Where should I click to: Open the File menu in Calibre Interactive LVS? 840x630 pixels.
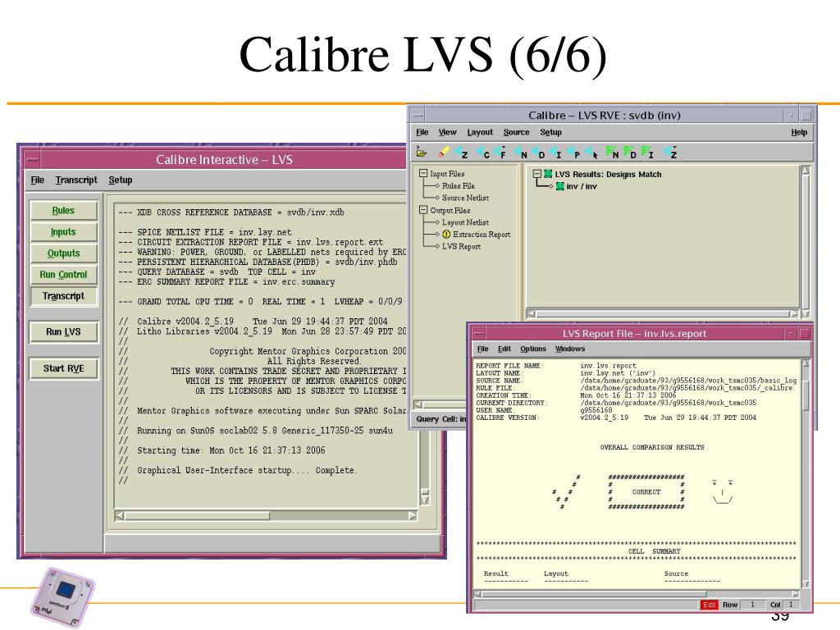click(38, 180)
